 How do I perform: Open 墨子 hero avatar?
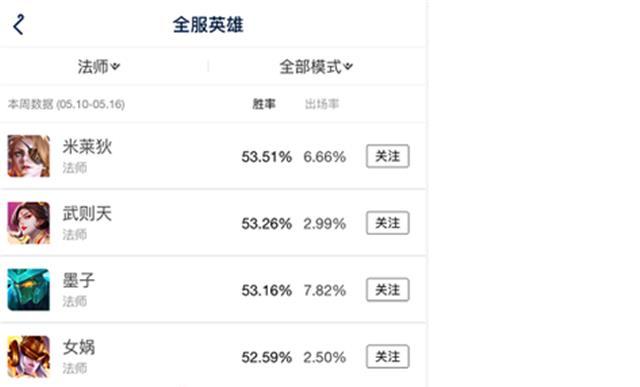click(29, 290)
